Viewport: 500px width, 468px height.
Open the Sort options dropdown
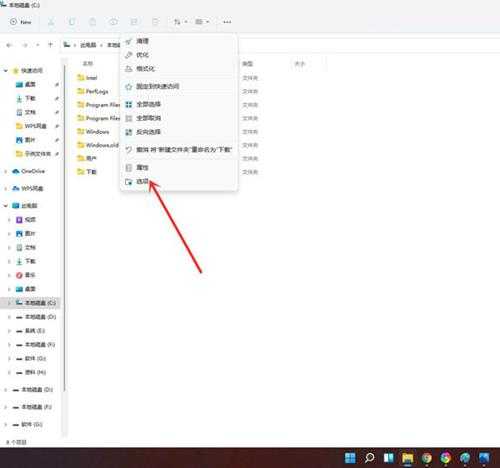point(180,22)
